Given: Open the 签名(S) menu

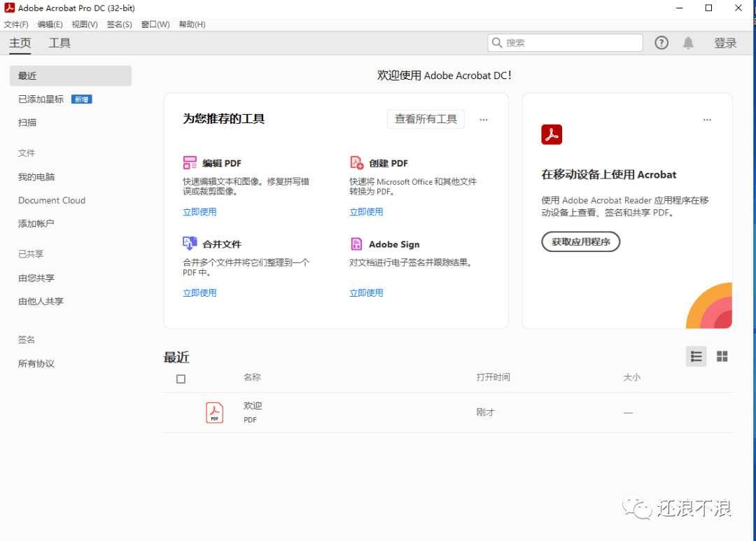Looking at the screenshot, I should (x=120, y=24).
